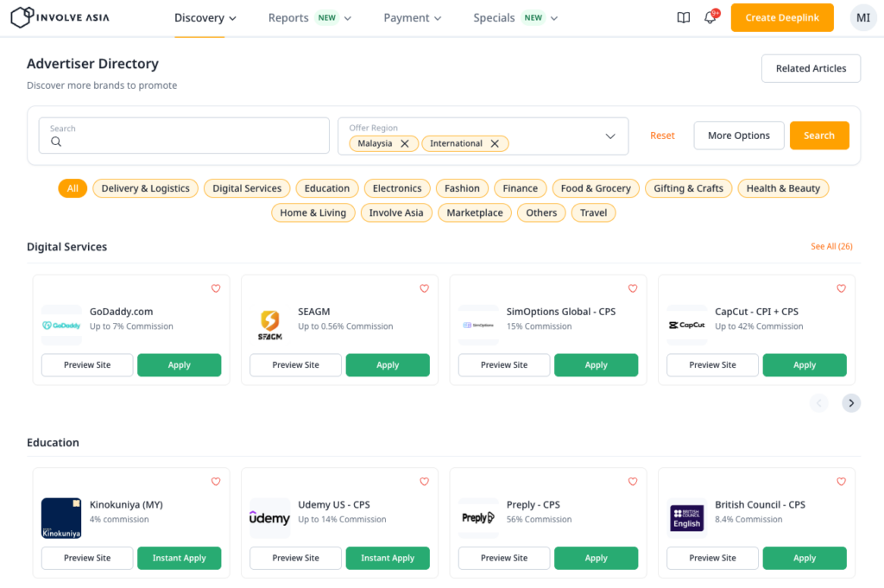The image size is (884, 588).
Task: Apply to SimOptions Global - CPS
Action: point(596,364)
